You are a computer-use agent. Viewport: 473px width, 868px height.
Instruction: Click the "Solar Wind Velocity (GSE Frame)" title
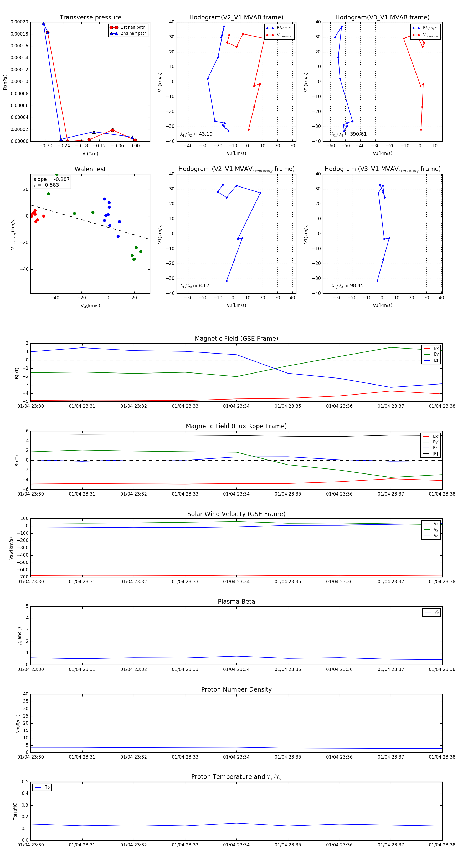click(236, 514)
